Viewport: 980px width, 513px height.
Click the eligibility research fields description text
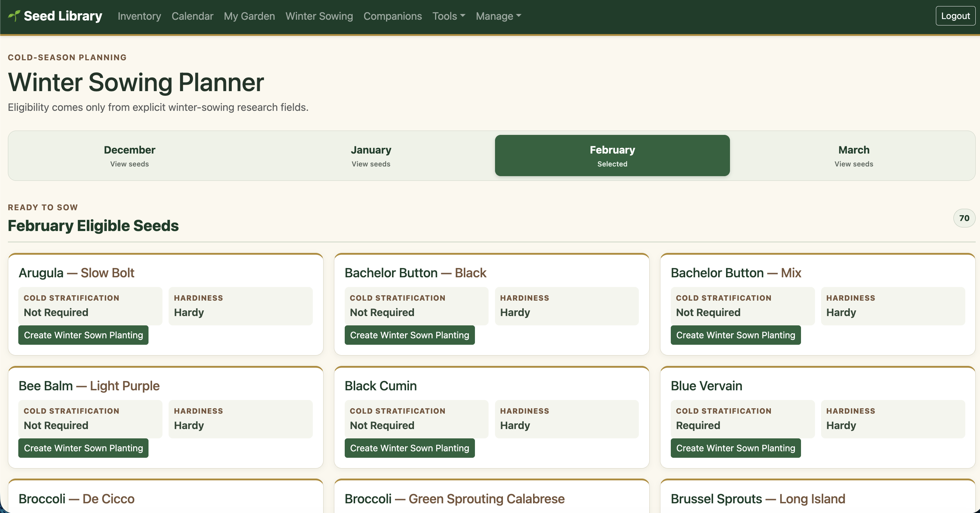pyautogui.click(x=158, y=107)
